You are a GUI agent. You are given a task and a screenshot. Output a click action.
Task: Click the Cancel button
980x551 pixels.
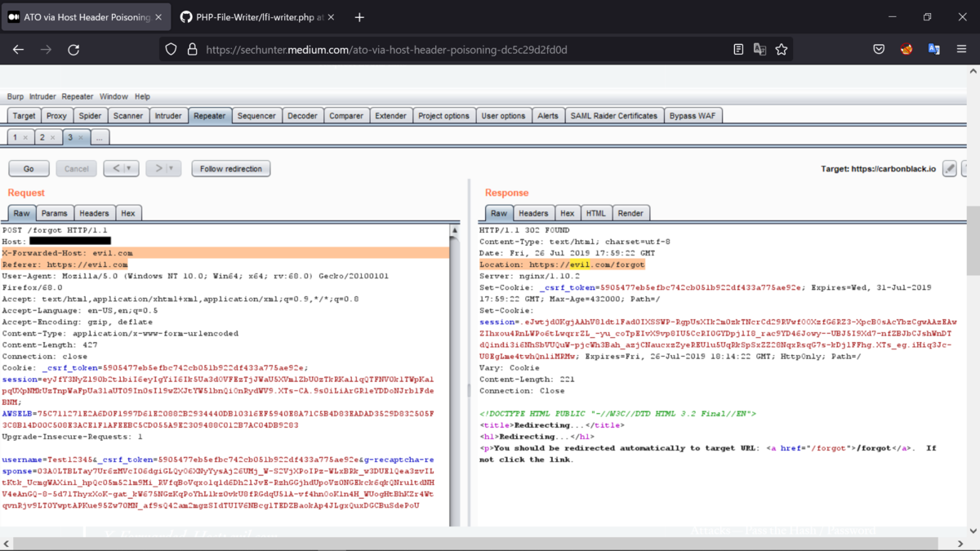[76, 169]
